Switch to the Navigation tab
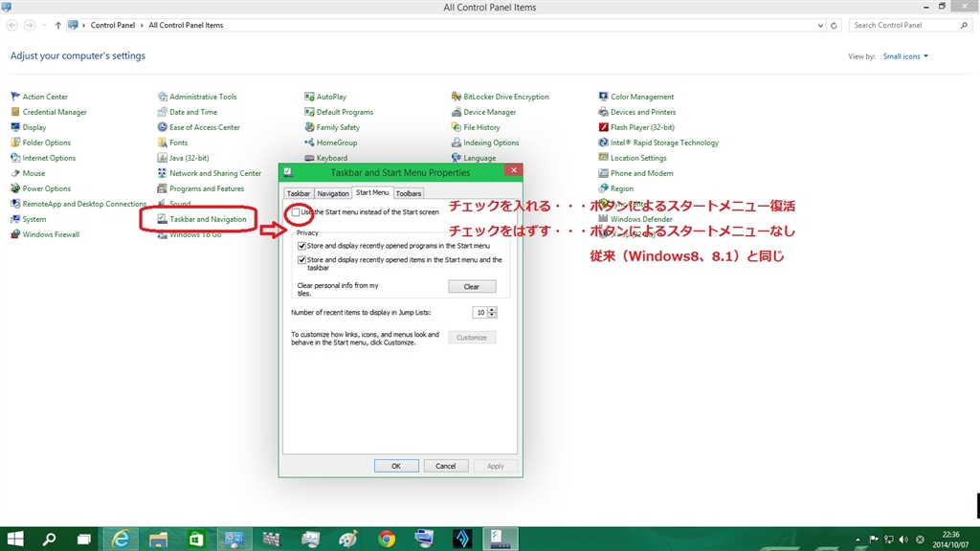Image resolution: width=980 pixels, height=551 pixels. [x=332, y=193]
